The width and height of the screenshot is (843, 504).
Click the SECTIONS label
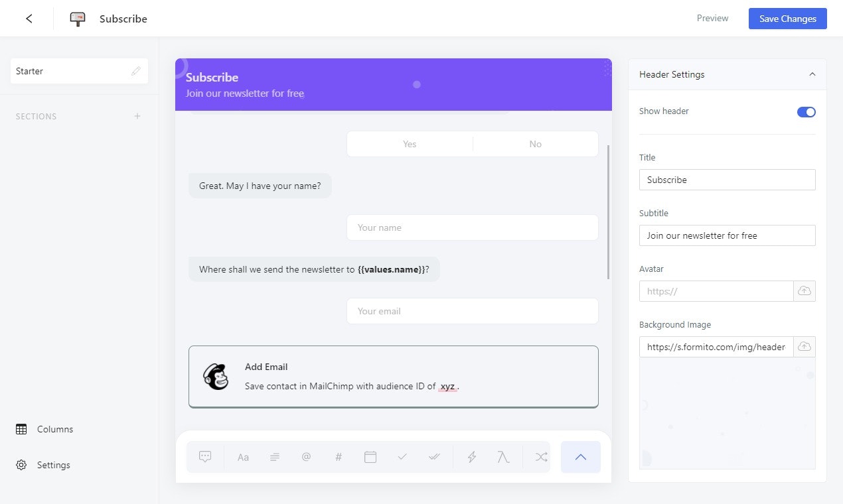(37, 116)
